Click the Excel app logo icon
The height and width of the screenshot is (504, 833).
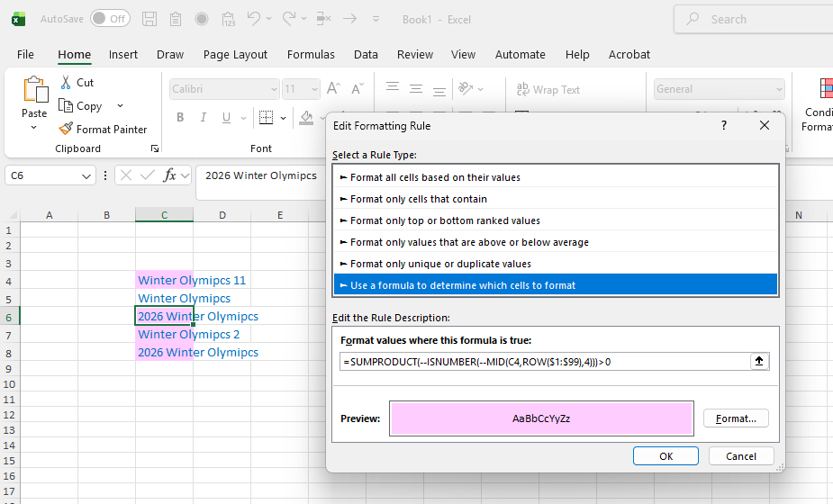click(x=19, y=20)
